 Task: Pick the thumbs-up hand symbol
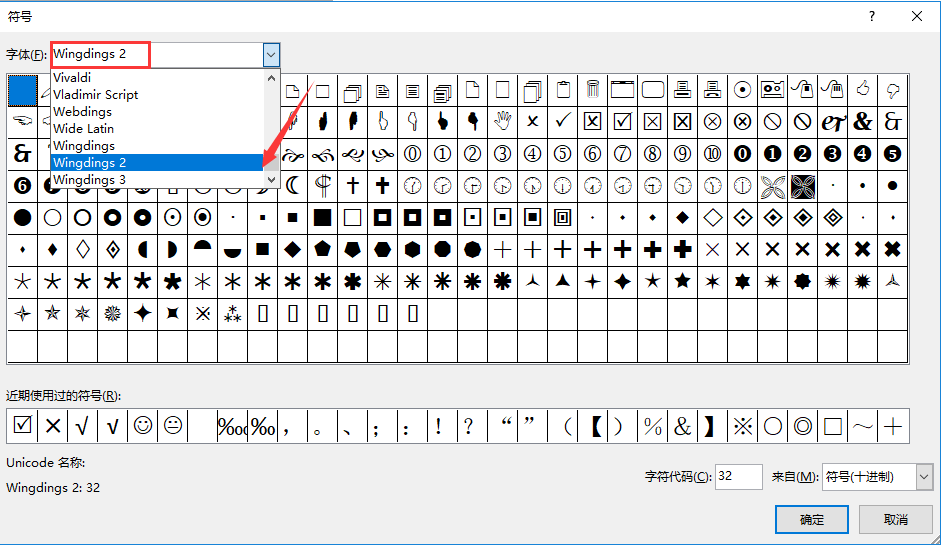(x=863, y=90)
